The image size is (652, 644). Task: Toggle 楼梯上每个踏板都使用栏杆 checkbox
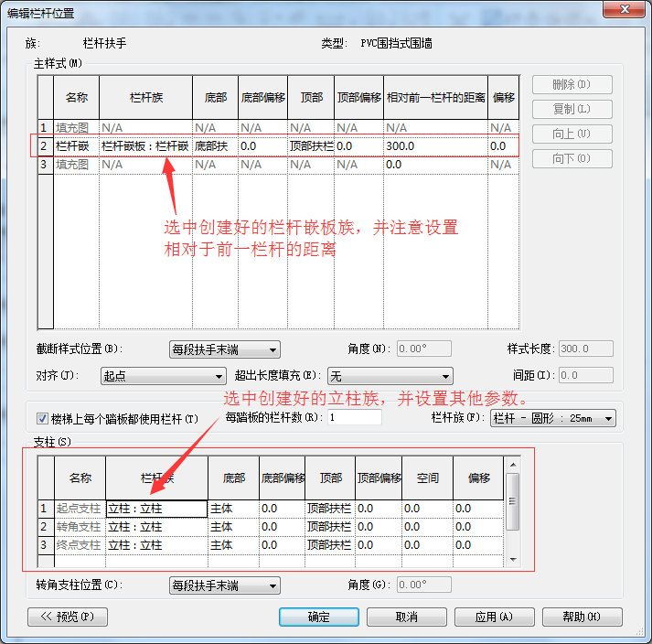[42, 419]
